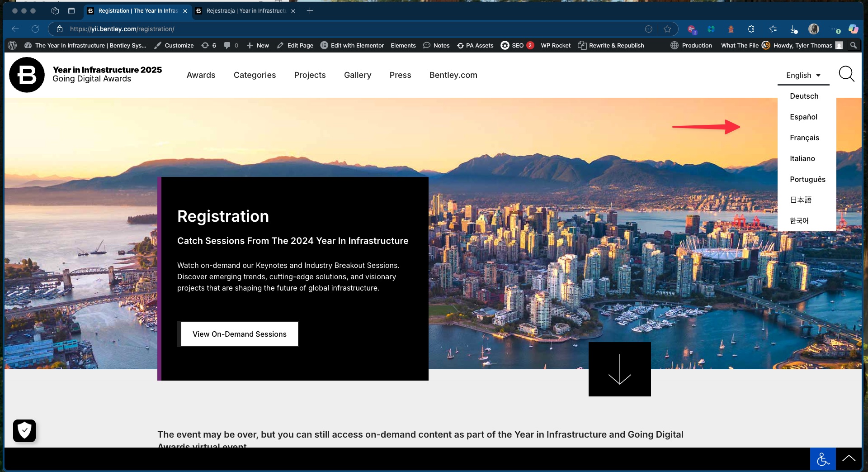Click admin bar search magnifier
Screen dimensions: 868x472
point(853,45)
